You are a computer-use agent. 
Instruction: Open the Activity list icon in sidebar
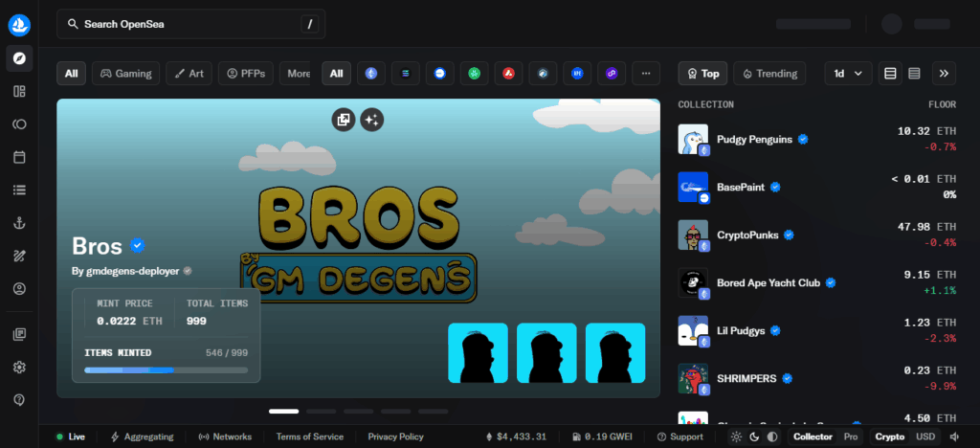19,190
